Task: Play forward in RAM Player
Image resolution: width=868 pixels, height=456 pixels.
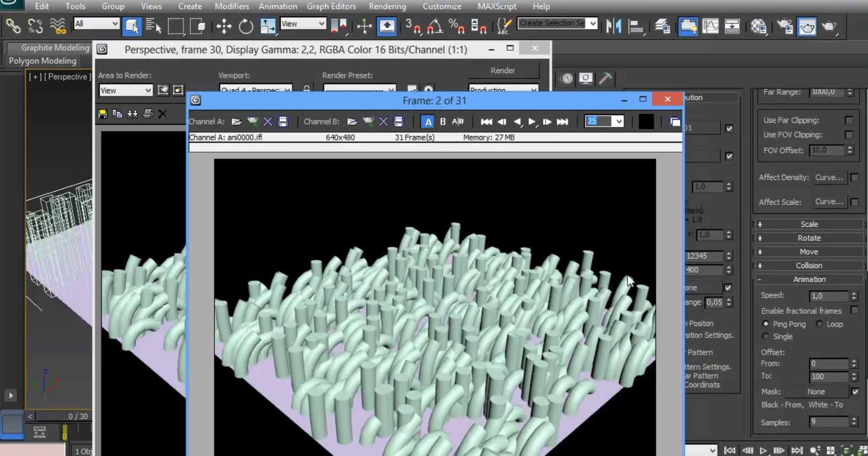Action: [x=532, y=122]
